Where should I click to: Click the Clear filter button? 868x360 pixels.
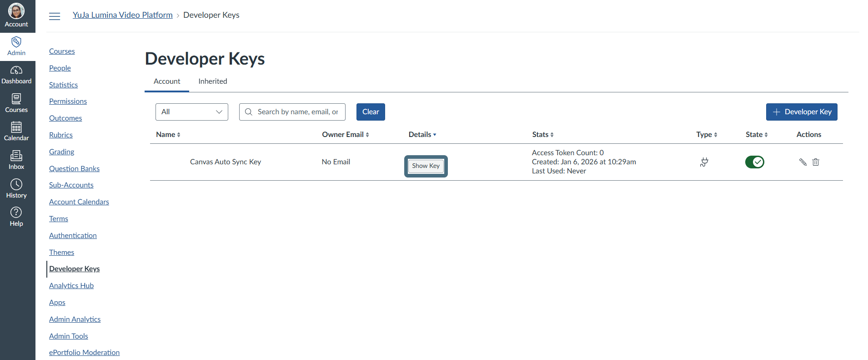[x=371, y=112]
